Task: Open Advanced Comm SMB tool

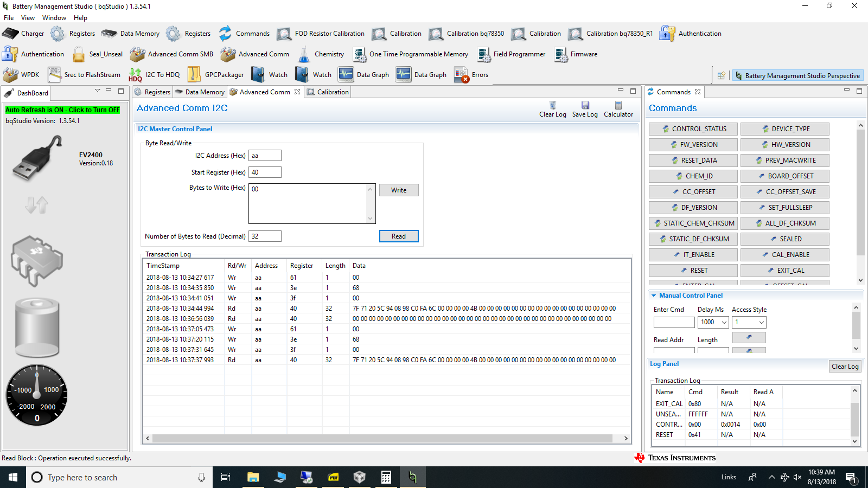Action: [x=171, y=54]
